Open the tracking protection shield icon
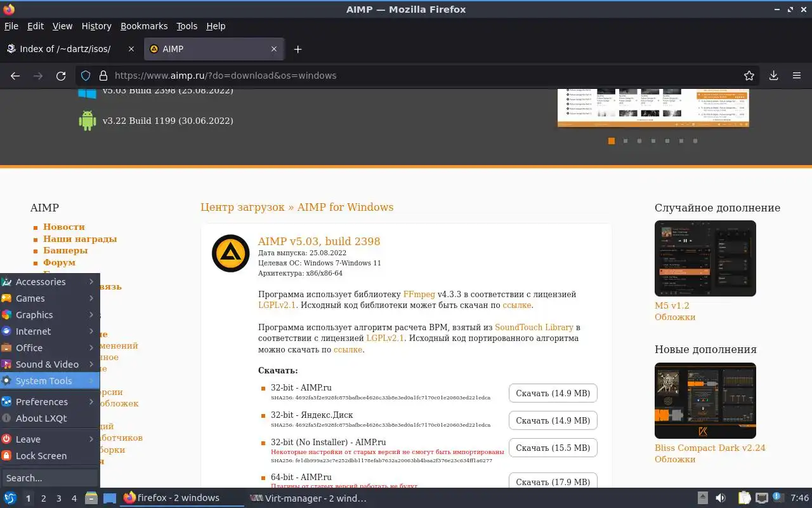This screenshot has width=812, height=508. point(86,76)
